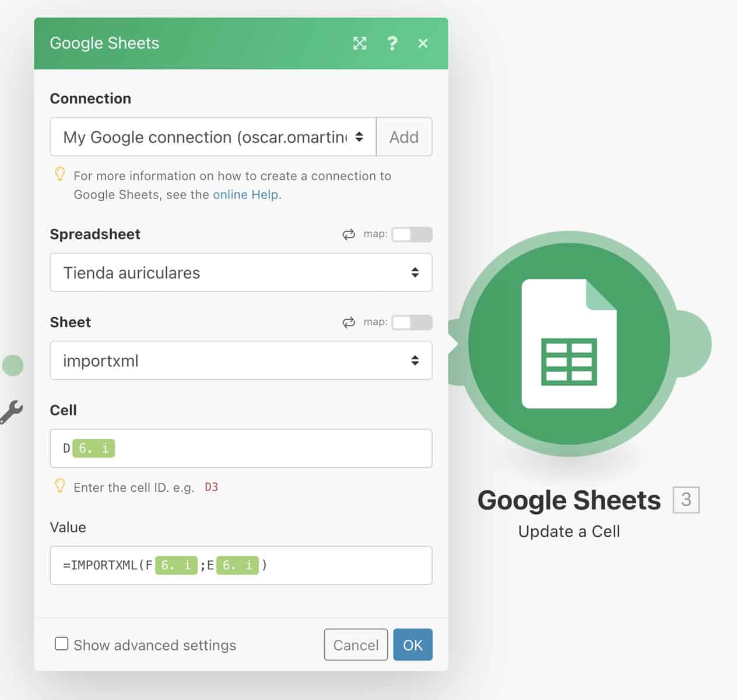Click the wrench tool icon on left edge

pyautogui.click(x=11, y=412)
